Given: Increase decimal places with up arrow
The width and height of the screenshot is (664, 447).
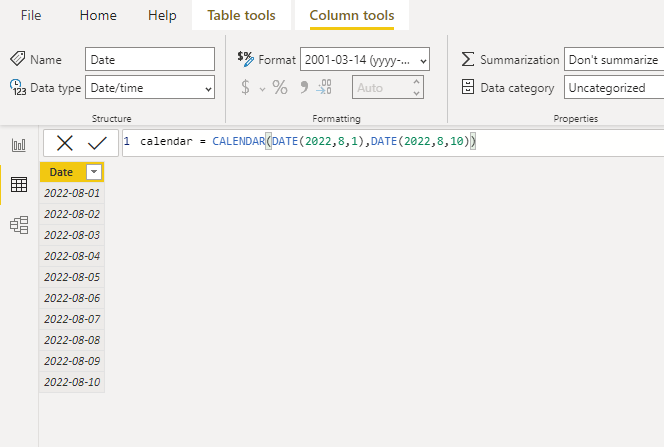Looking at the screenshot, I should click(x=416, y=82).
